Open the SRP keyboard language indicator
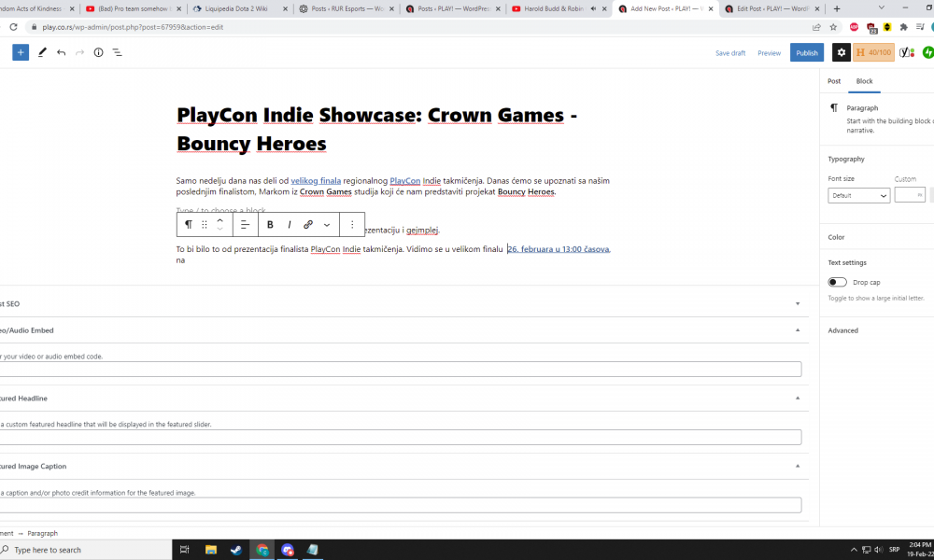934x560 pixels. (894, 550)
